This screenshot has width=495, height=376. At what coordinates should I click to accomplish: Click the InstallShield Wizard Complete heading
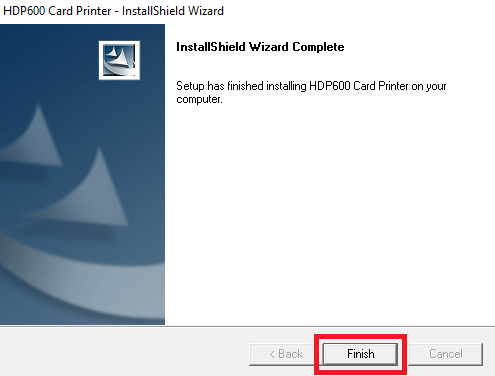[x=260, y=47]
